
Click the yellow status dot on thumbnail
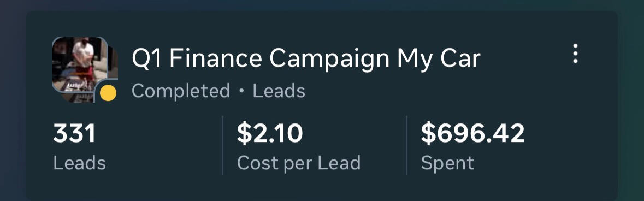pyautogui.click(x=108, y=93)
